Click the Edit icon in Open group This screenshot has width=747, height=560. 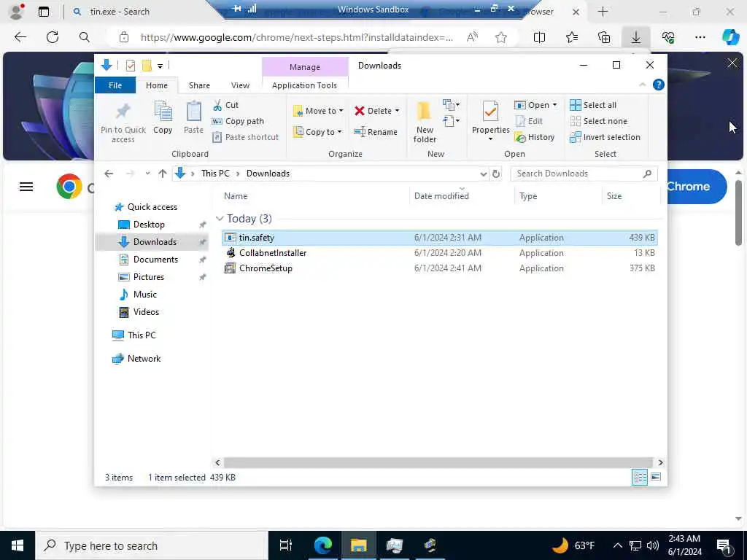coord(520,122)
